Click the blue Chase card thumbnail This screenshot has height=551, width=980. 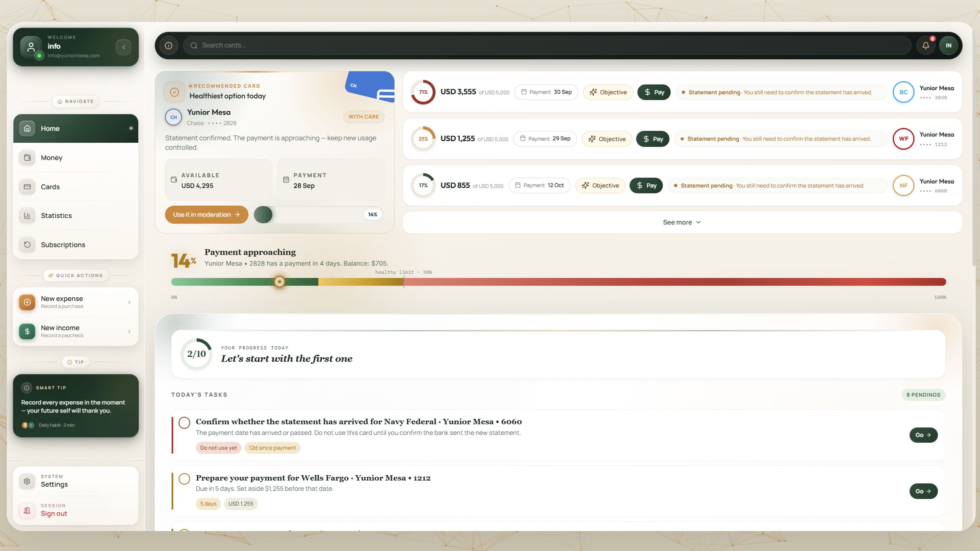(x=370, y=87)
